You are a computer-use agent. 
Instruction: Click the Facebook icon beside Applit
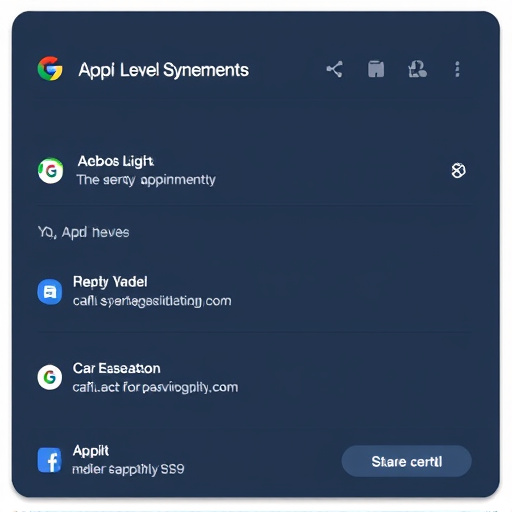(x=49, y=460)
